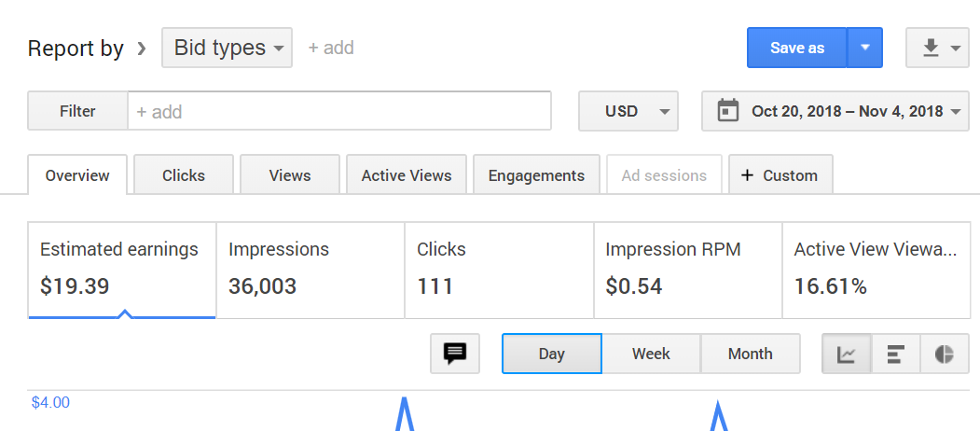Switch to bar chart view

click(x=896, y=354)
